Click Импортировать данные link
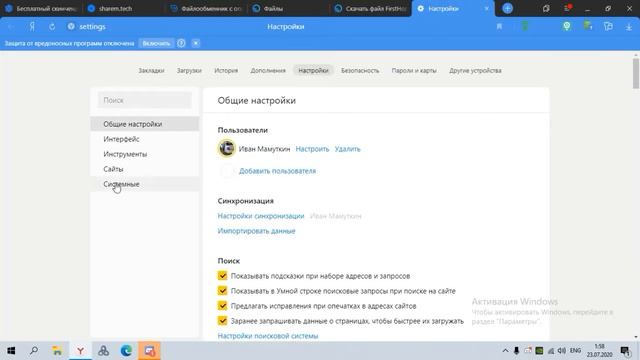Viewport: 640px width, 360px height. click(256, 231)
